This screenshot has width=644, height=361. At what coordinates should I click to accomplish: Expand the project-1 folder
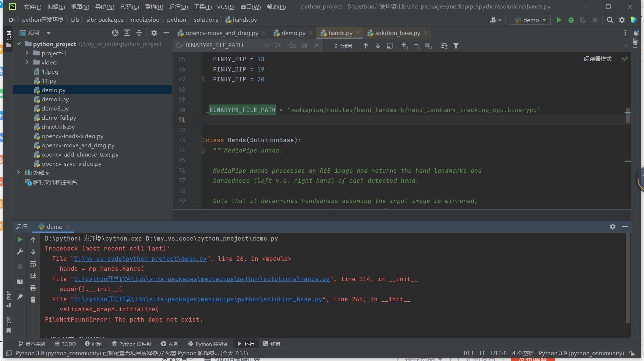click(x=26, y=53)
